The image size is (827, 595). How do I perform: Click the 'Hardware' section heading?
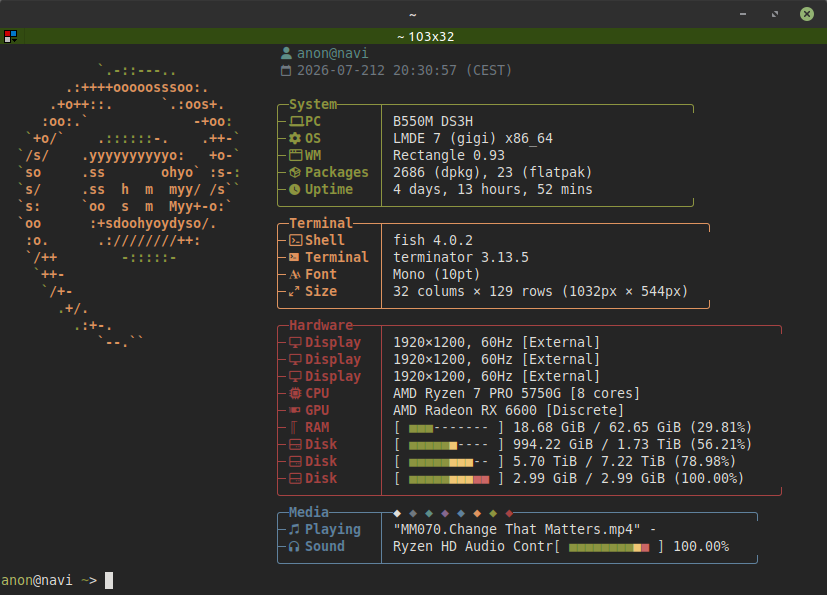pos(321,325)
